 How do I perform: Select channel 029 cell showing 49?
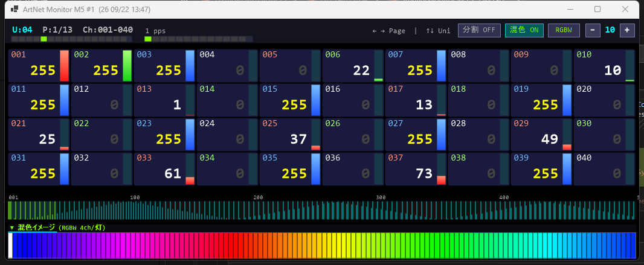click(542, 135)
